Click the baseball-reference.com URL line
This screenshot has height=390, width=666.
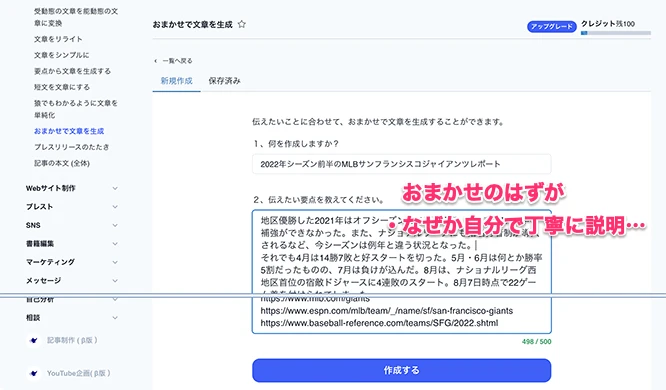pos(379,323)
